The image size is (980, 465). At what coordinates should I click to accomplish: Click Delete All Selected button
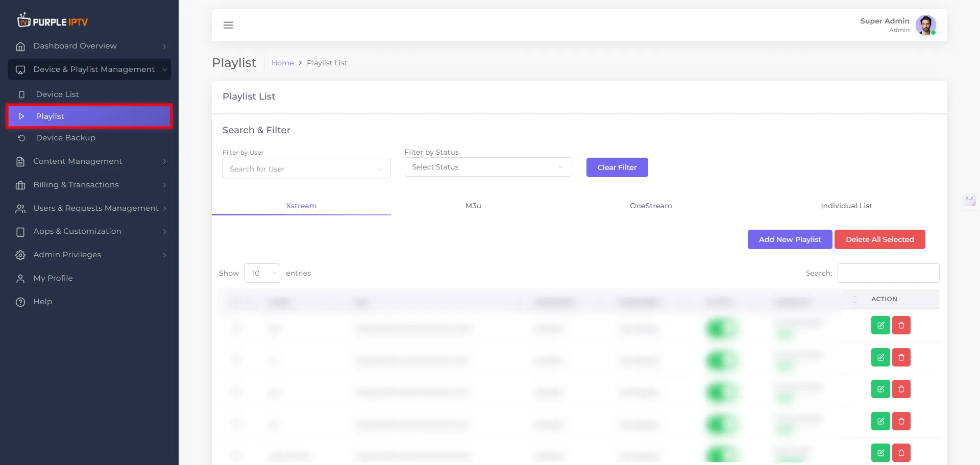click(879, 239)
